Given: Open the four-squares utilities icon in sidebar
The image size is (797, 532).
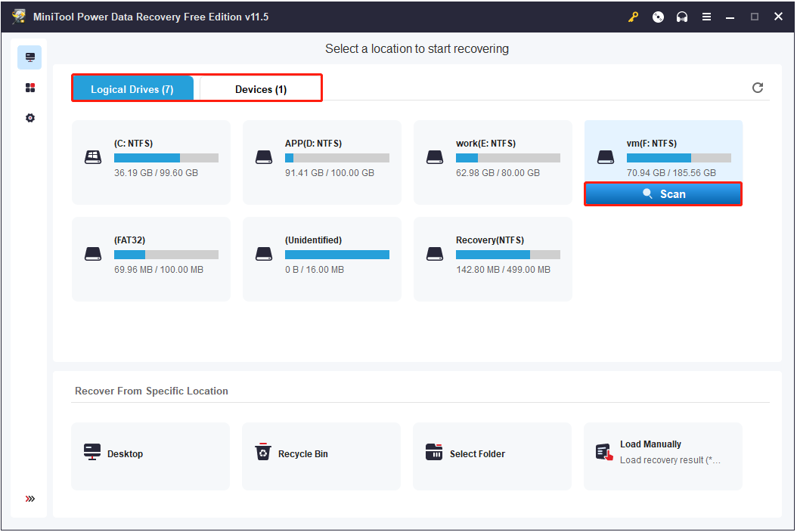Looking at the screenshot, I should [x=30, y=88].
